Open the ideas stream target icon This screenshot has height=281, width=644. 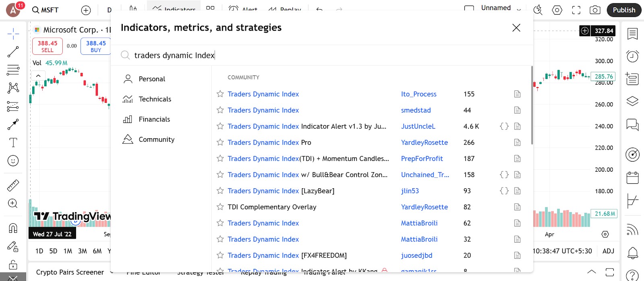click(x=632, y=154)
